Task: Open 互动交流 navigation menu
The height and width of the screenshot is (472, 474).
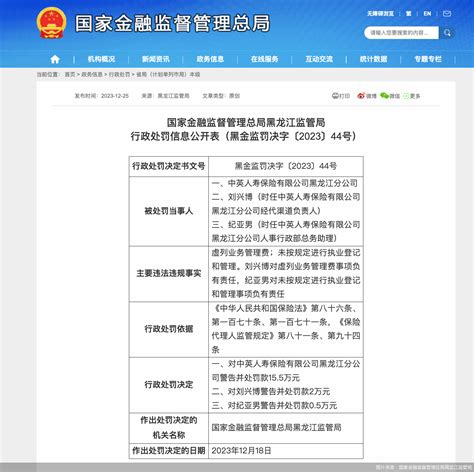Action: tap(319, 59)
